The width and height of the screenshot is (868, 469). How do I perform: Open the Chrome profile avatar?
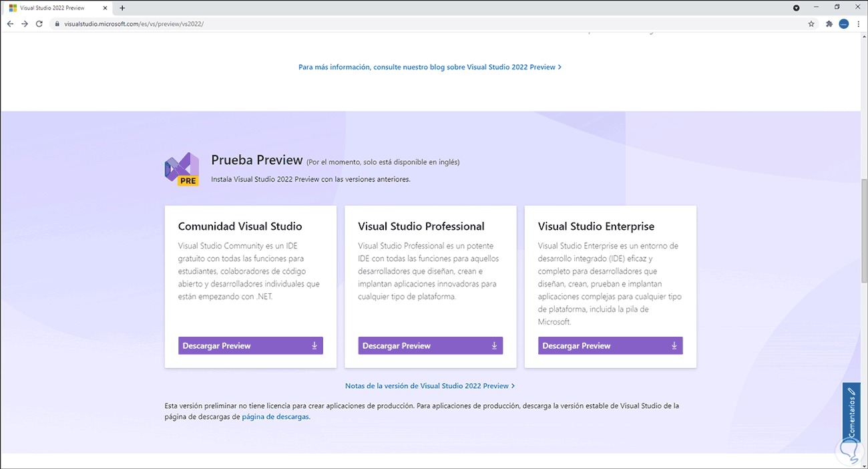843,23
